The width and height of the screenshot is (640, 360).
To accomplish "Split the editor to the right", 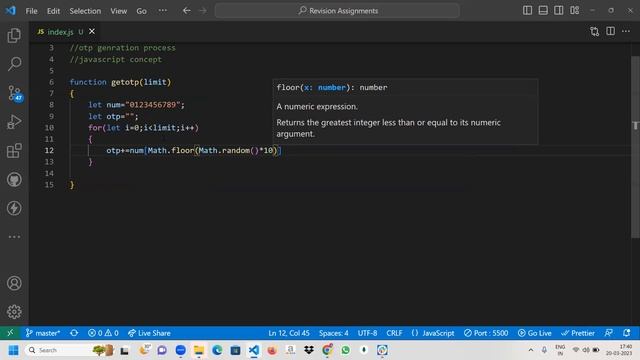I will [610, 31].
